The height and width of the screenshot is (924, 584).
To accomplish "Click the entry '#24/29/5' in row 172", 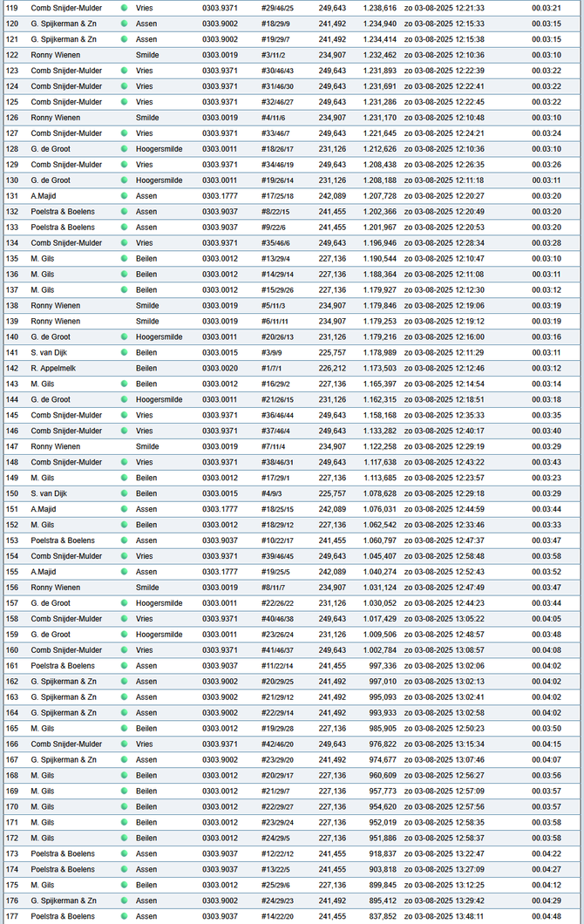I will (x=275, y=838).
